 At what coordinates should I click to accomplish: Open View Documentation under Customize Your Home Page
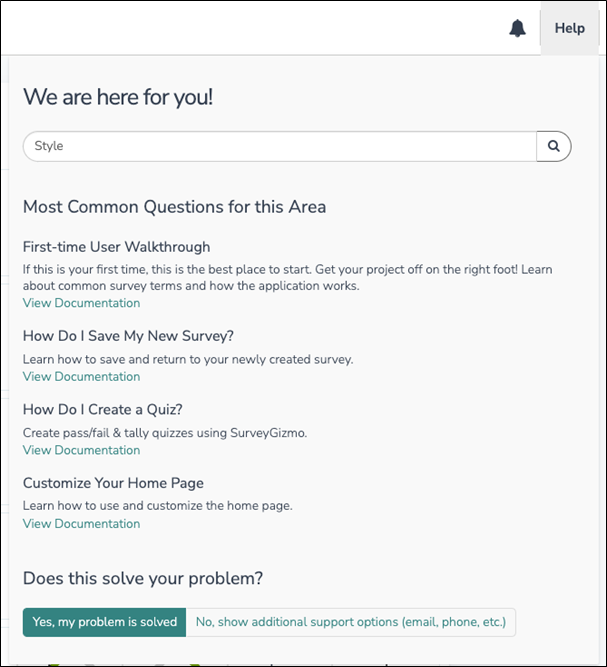click(x=81, y=524)
